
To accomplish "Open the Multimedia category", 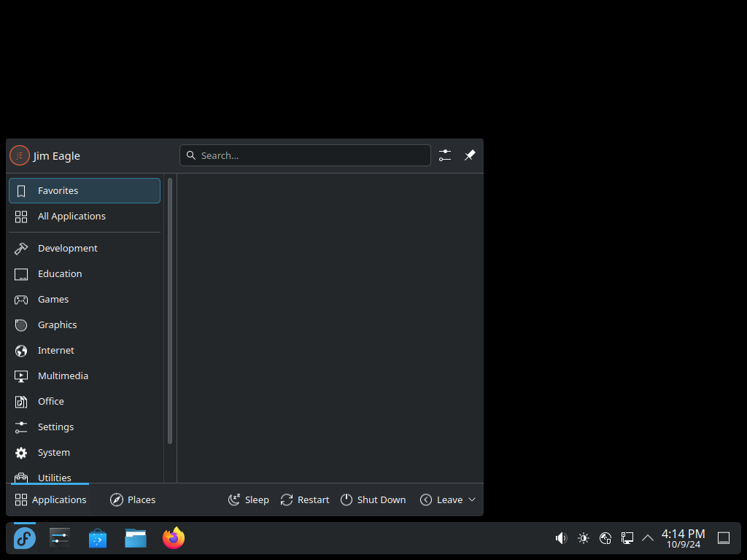I will tap(85, 376).
